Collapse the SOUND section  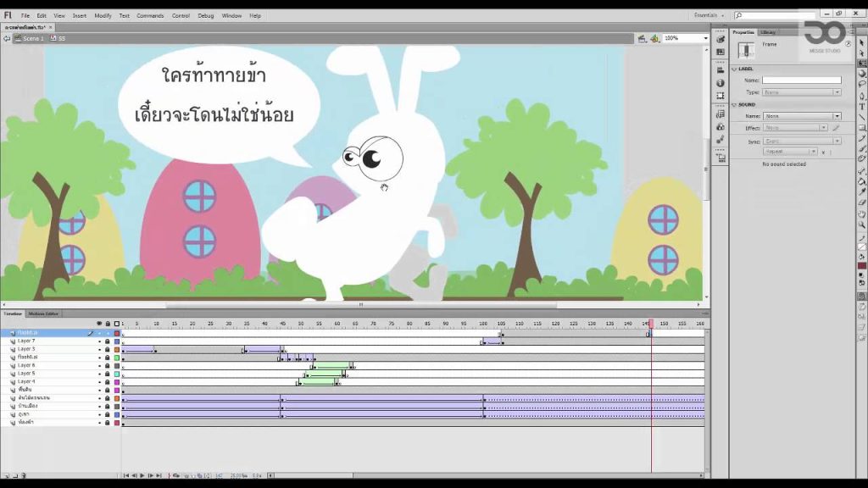click(735, 104)
